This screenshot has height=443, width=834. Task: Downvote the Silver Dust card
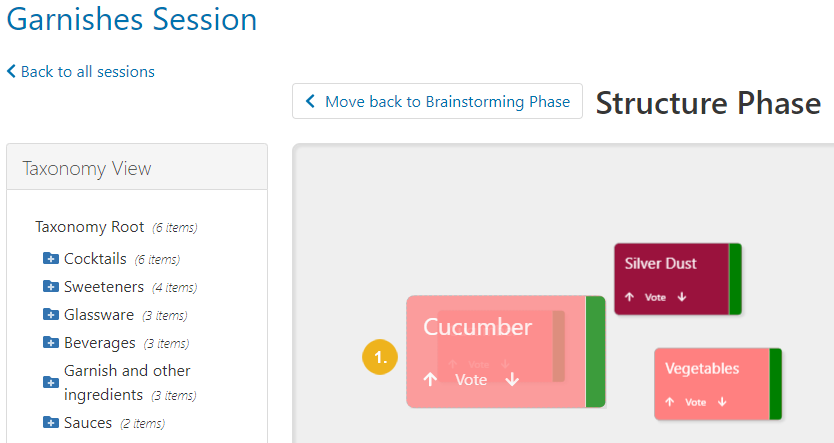(682, 297)
